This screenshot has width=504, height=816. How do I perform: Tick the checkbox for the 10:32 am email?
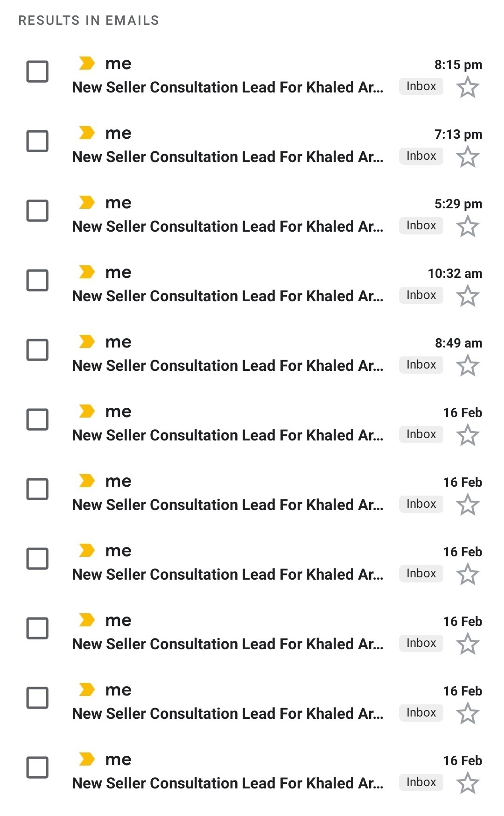pos(37,280)
